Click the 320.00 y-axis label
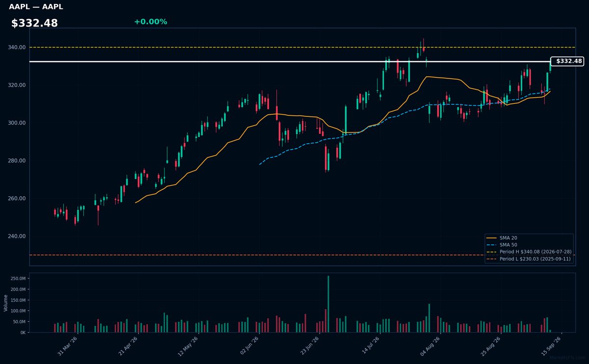This screenshot has width=589, height=364. (x=17, y=85)
